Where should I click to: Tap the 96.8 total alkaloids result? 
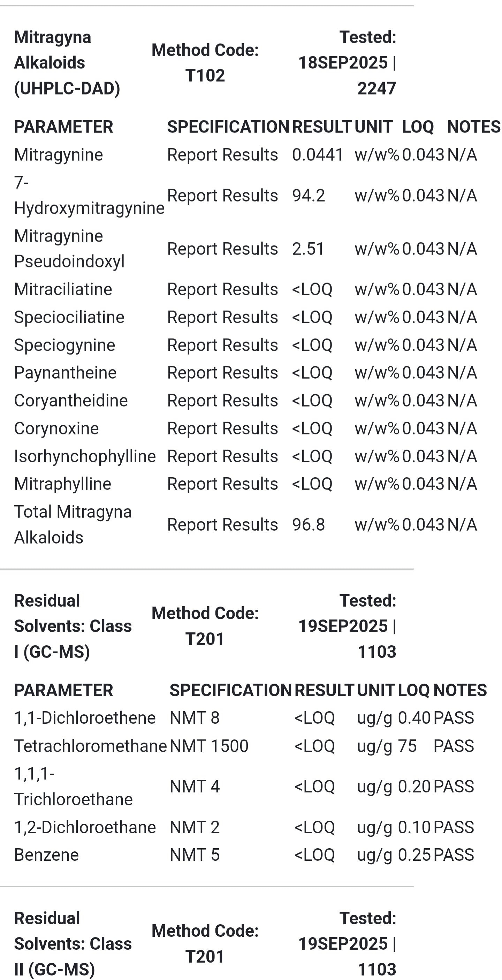click(x=309, y=525)
